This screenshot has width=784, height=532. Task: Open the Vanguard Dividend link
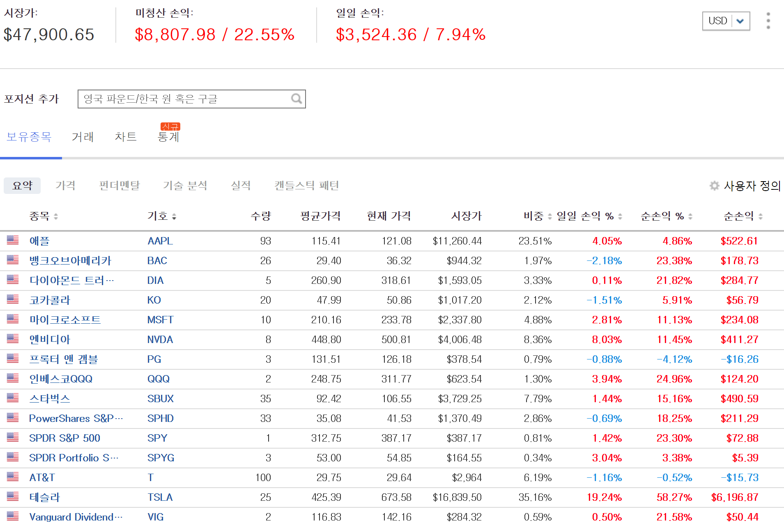click(76, 517)
